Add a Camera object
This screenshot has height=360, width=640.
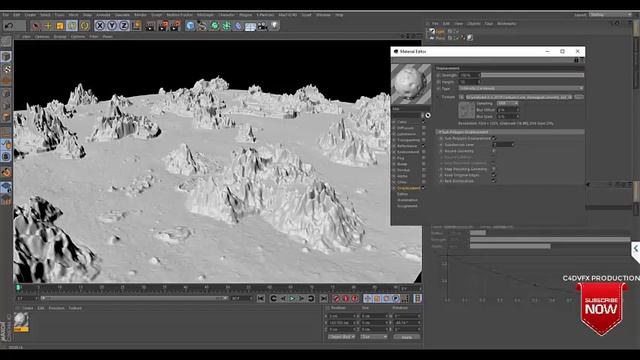262,26
